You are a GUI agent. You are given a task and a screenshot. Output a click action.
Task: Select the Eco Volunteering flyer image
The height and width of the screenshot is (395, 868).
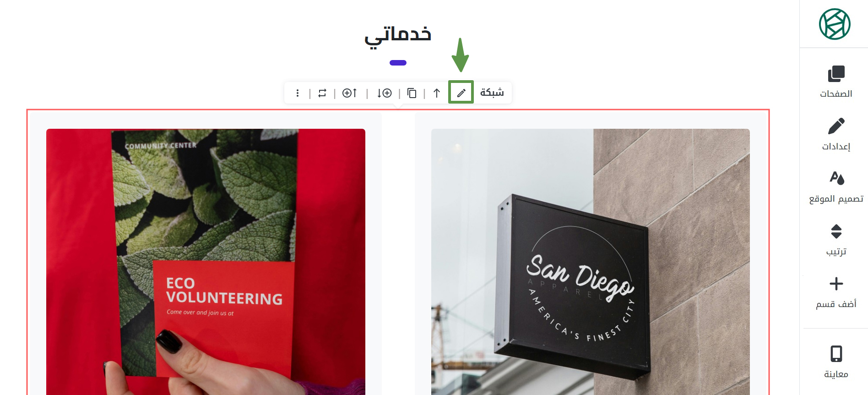[206, 262]
